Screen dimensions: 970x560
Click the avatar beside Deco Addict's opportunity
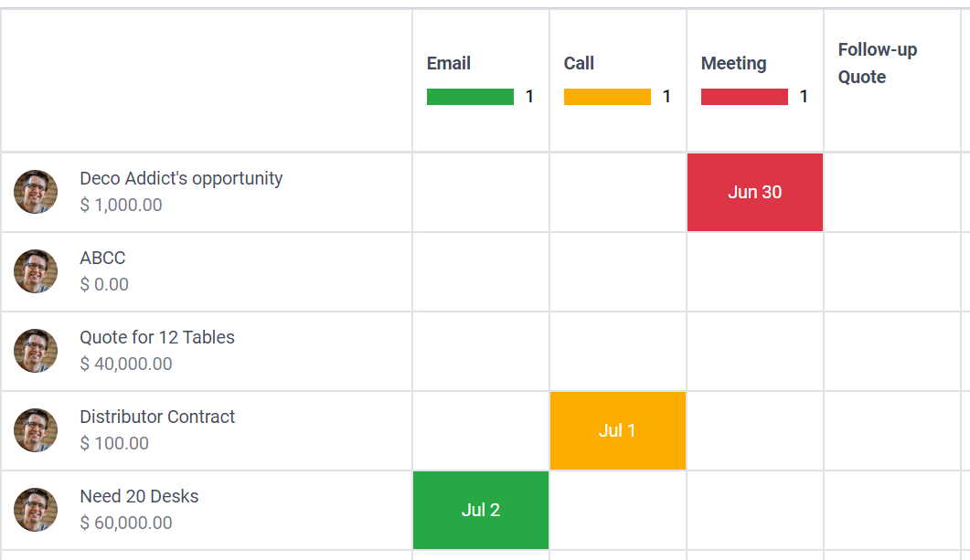36,192
